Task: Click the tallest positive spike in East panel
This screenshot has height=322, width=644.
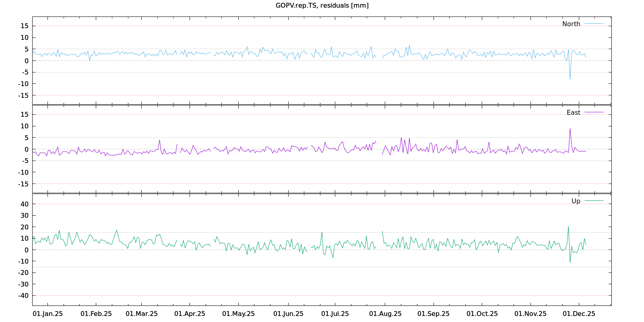Action: click(x=570, y=129)
